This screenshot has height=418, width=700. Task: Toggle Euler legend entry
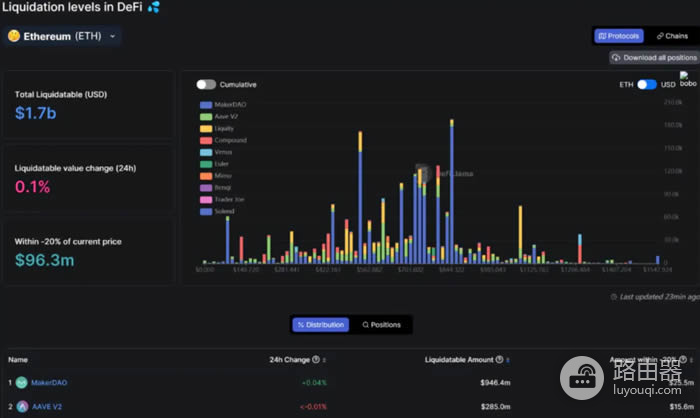point(214,164)
